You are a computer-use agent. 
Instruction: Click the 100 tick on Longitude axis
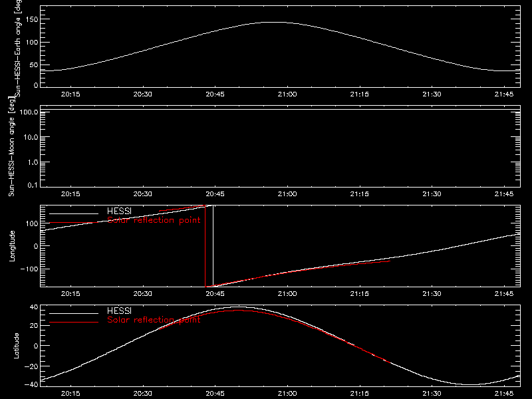(32, 223)
